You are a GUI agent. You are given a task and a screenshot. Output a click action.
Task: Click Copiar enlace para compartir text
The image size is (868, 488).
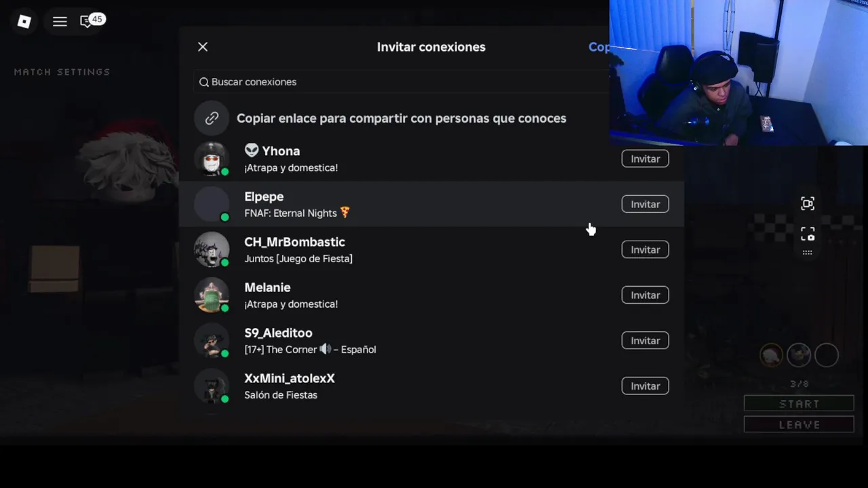pyautogui.click(x=401, y=118)
